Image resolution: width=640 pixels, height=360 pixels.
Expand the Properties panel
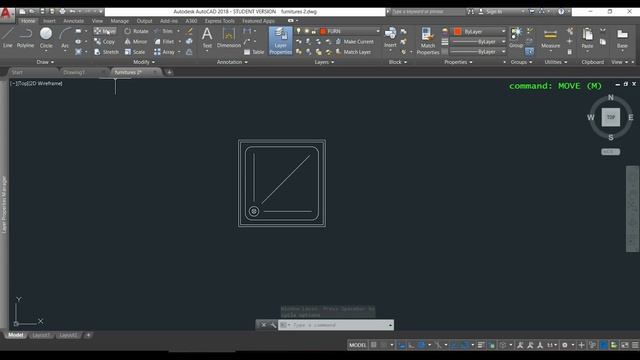click(458, 62)
